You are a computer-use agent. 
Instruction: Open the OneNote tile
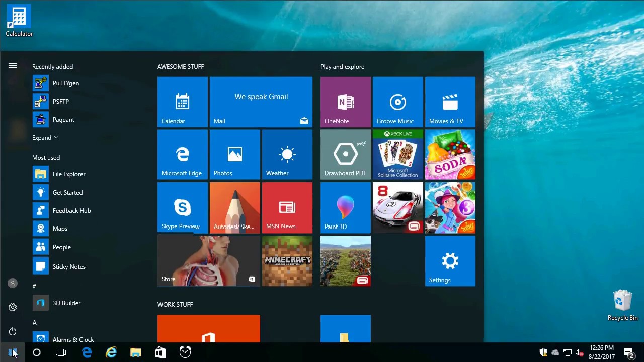point(345,102)
